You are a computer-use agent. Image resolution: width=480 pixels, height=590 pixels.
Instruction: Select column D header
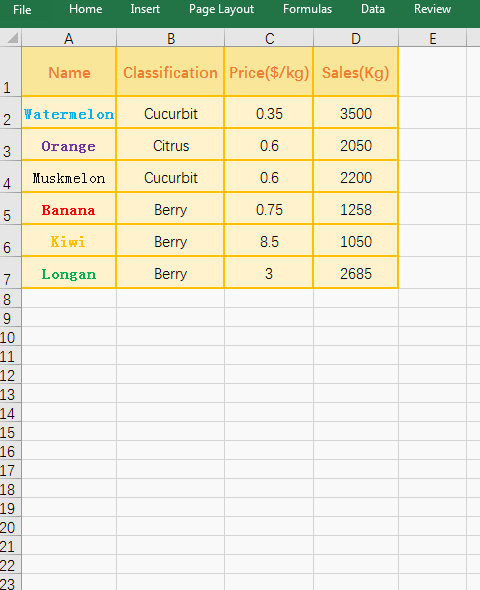tap(356, 38)
